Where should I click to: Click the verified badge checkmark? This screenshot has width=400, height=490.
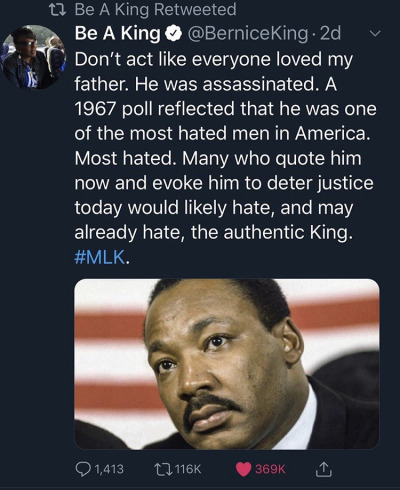tap(172, 33)
